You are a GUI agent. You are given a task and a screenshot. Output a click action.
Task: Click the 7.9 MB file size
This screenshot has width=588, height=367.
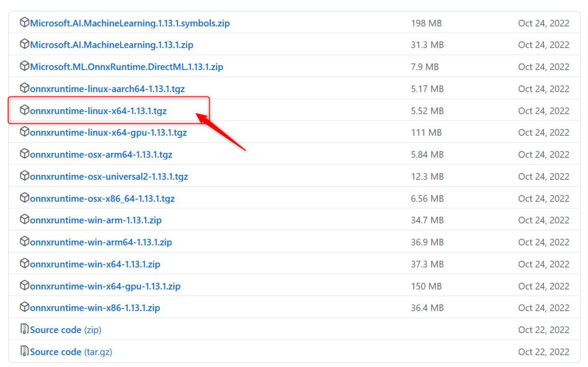[x=425, y=67]
